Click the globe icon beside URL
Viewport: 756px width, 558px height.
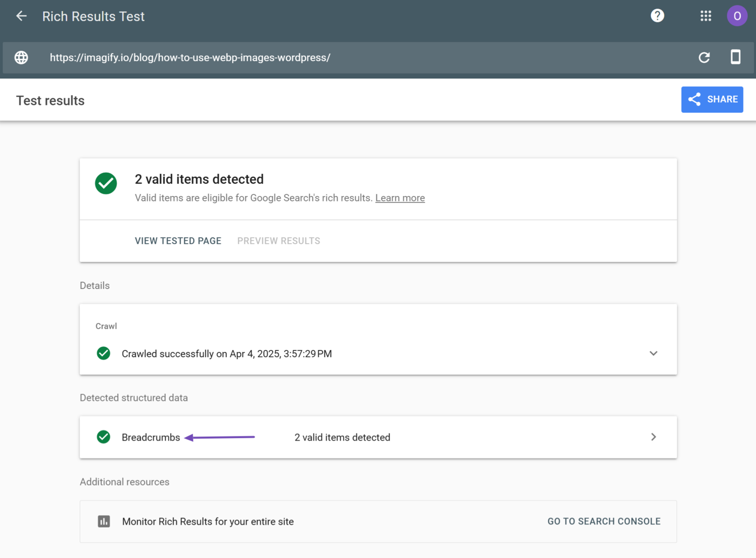[21, 58]
